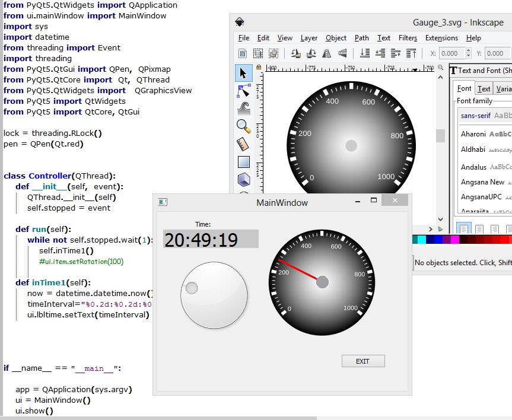Viewport: 512px width, 420px height.
Task: Decrease the X coordinate with stepper down arrow
Action: point(469,56)
